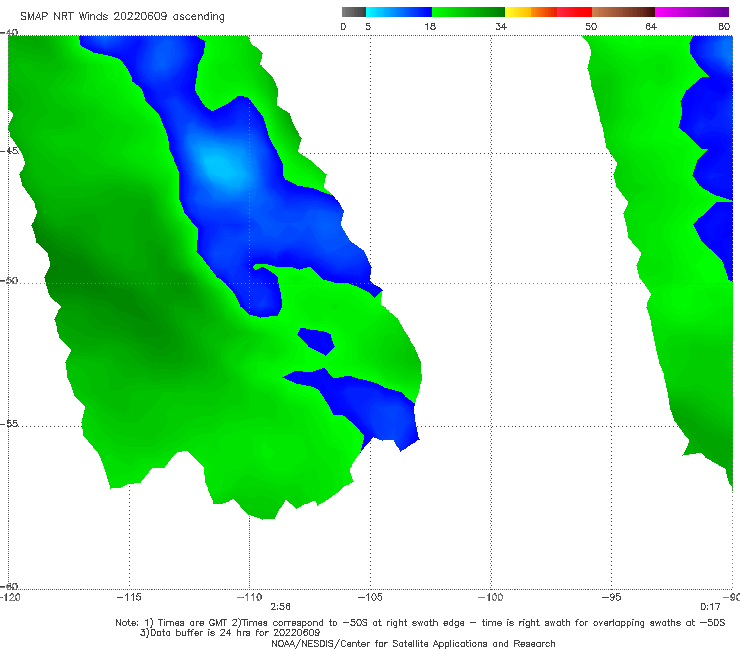Viewport: 740px width, 650px height.
Task: Click the color bar label "64"
Action: coord(651,26)
